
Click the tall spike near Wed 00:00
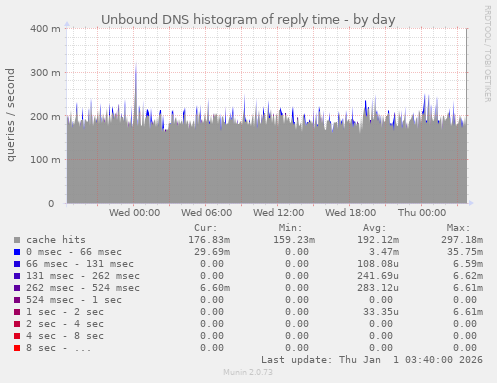pyautogui.click(x=136, y=90)
